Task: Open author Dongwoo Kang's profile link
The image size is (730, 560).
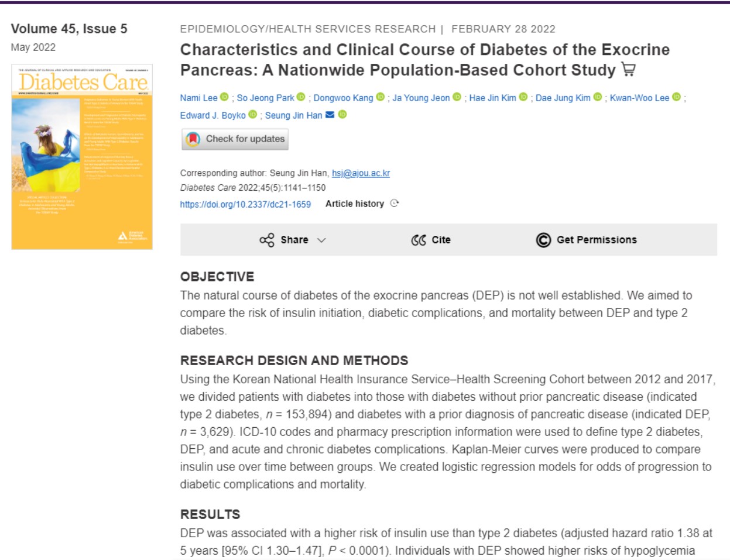Action: 343,98
